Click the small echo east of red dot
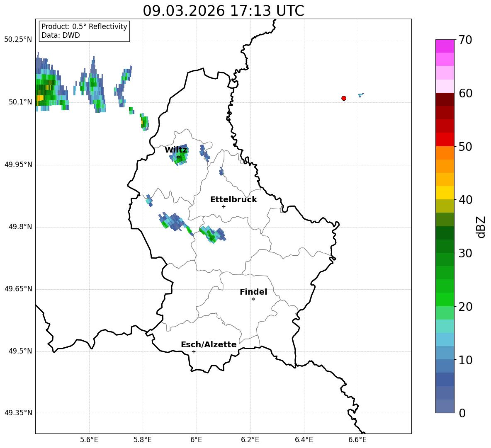 [x=361, y=95]
